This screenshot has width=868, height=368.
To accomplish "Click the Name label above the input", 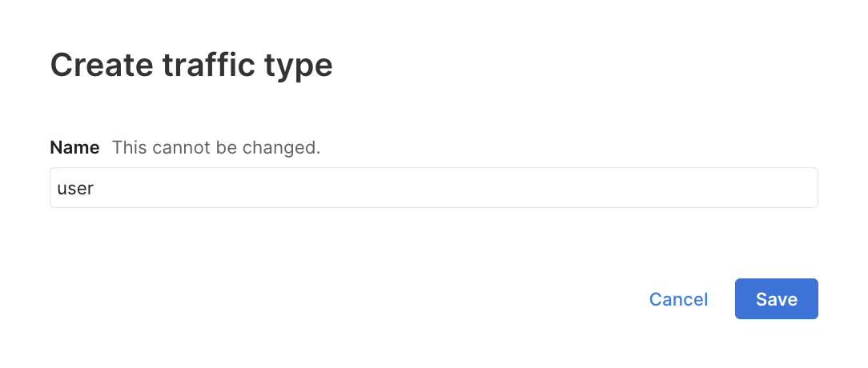I will click(x=74, y=147).
